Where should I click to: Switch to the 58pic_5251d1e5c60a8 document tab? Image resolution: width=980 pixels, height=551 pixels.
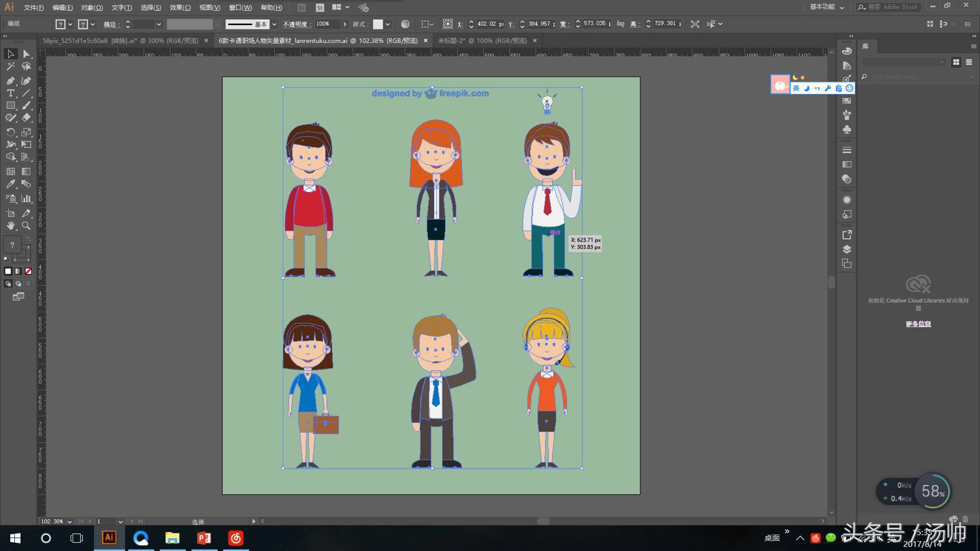pyautogui.click(x=120, y=40)
